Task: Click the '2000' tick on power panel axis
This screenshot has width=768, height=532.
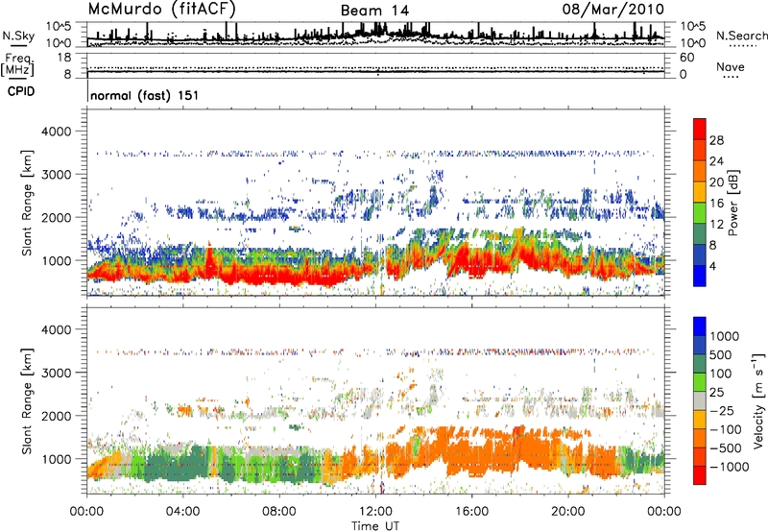Action: pos(57,217)
